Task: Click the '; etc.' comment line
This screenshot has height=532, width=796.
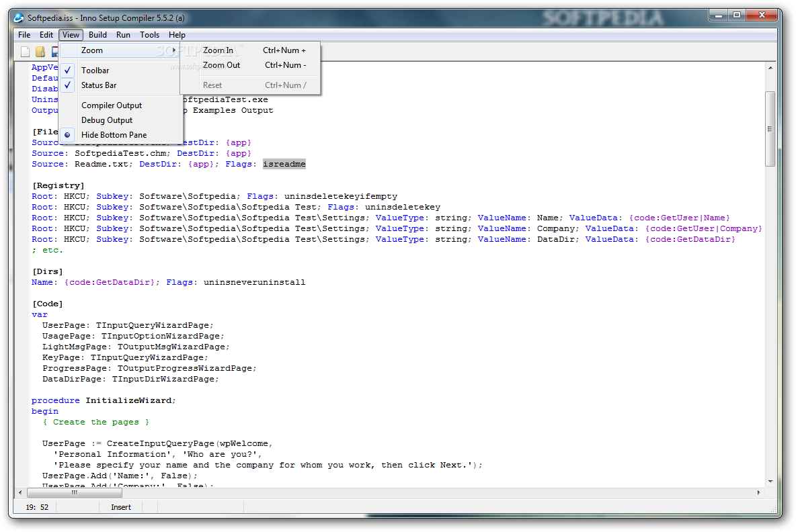Action: click(47, 250)
